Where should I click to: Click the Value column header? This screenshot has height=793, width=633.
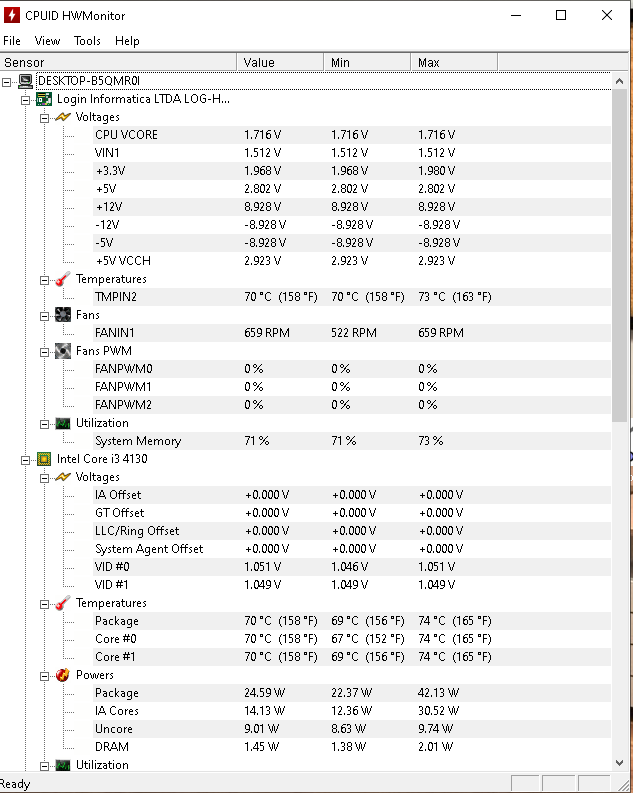point(280,62)
